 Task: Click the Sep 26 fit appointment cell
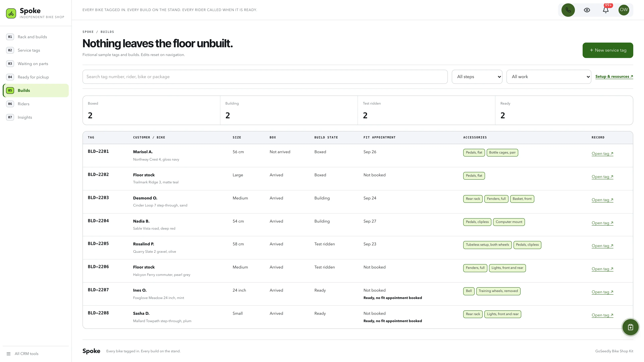click(x=370, y=152)
